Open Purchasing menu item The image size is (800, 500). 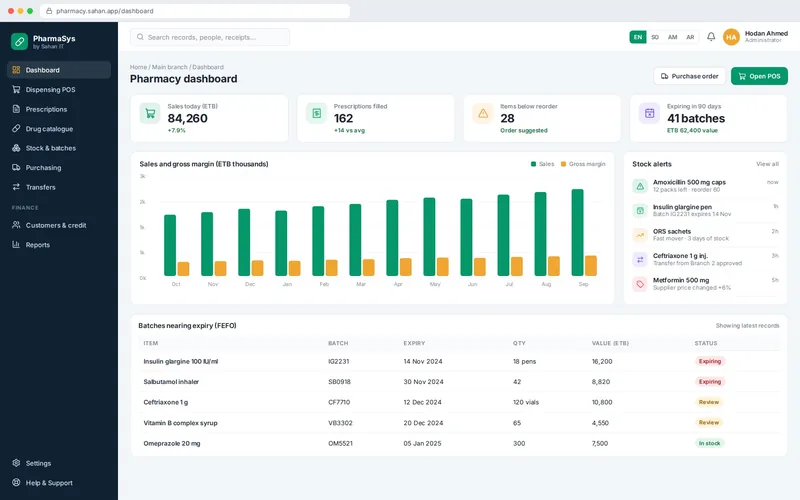(59, 167)
